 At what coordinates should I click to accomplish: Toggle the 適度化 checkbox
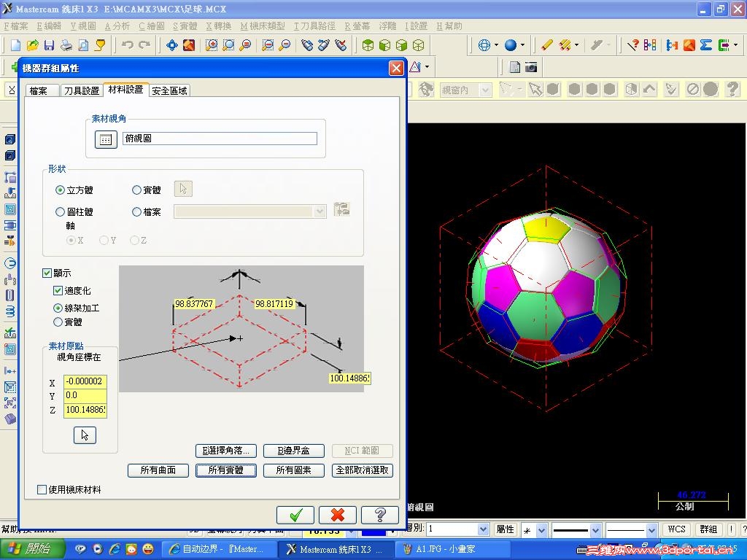[58, 290]
